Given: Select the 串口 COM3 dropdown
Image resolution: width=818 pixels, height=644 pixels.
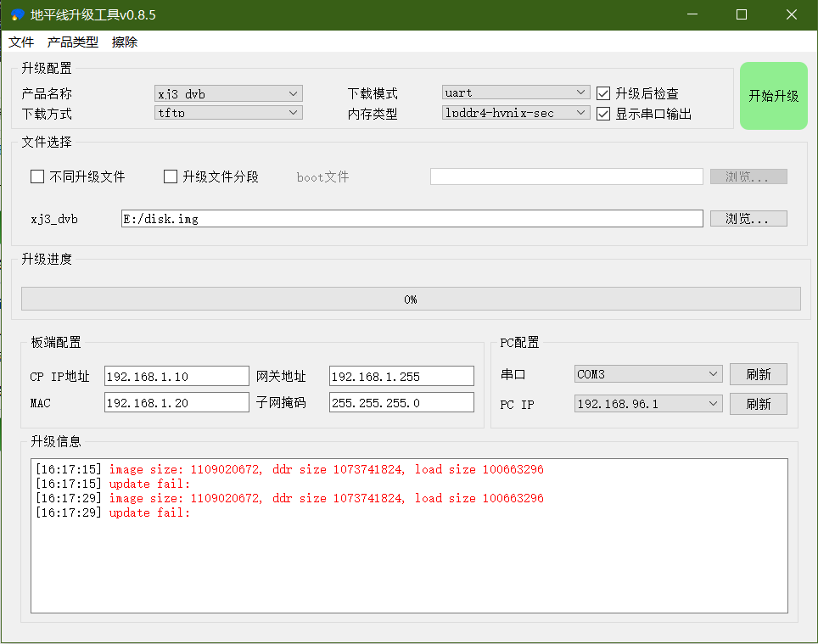Looking at the screenshot, I should tap(647, 374).
